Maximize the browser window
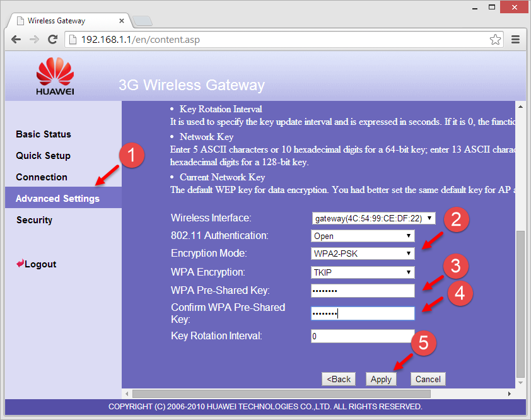The height and width of the screenshot is (420, 531). pos(492,8)
